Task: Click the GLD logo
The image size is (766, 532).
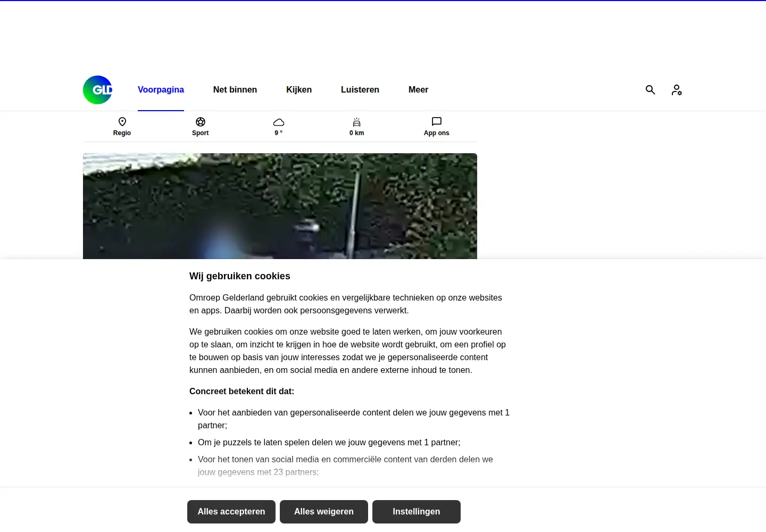Action: coord(98,90)
